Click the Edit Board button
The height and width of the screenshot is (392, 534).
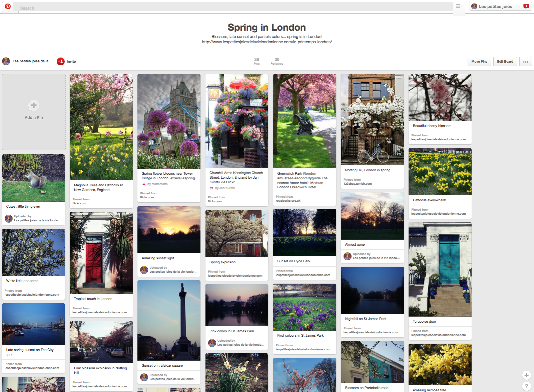click(505, 62)
